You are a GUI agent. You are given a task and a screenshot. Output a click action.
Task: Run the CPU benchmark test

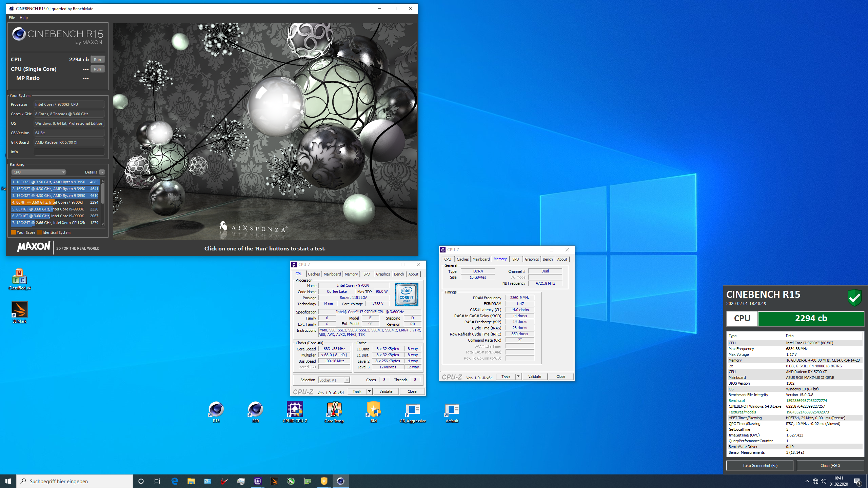(97, 60)
